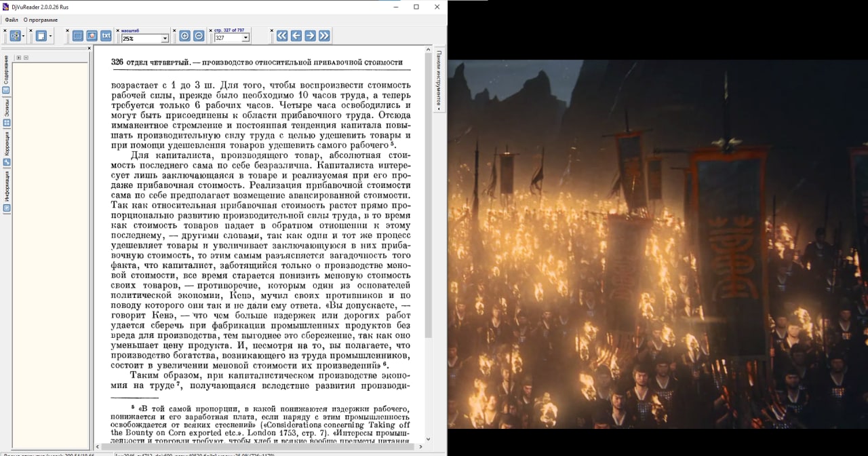Open the масштаб 25% zoom combo box
This screenshot has height=456, width=868.
click(x=145, y=39)
